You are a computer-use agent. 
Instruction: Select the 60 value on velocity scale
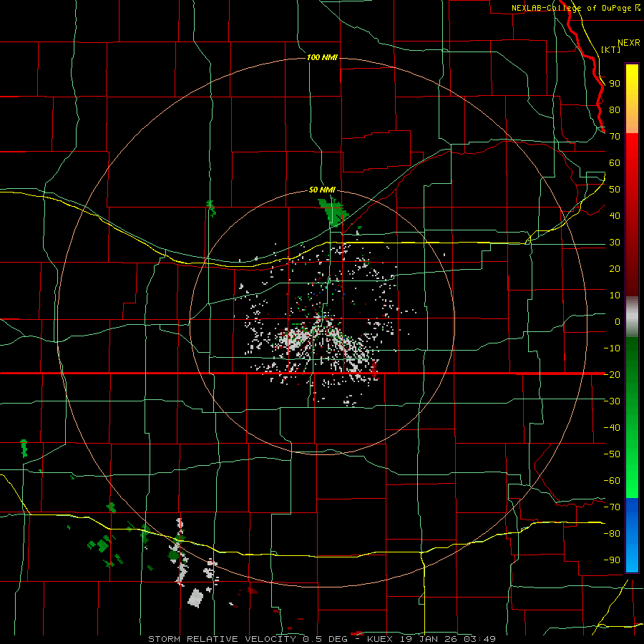click(x=615, y=162)
